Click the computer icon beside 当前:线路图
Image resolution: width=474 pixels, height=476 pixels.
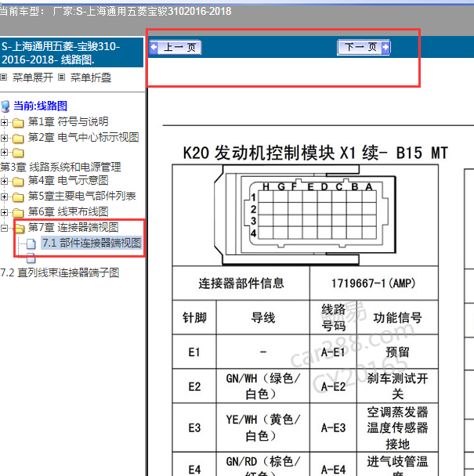pos(5,106)
